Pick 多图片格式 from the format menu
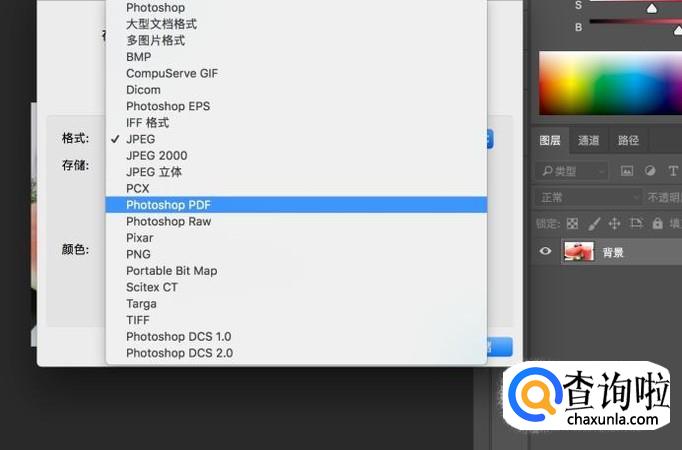This screenshot has width=682, height=450. pos(296,40)
